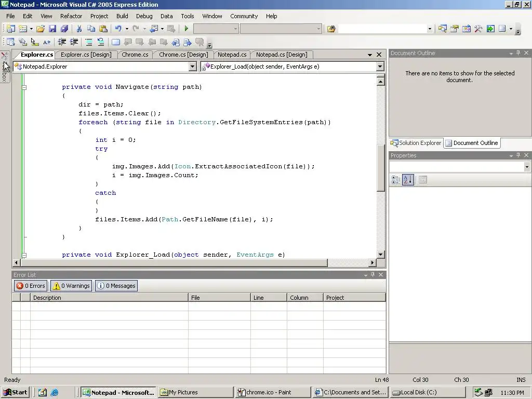Save the current file with floppy icon
Image resolution: width=532 pixels, height=399 pixels.
click(52, 29)
